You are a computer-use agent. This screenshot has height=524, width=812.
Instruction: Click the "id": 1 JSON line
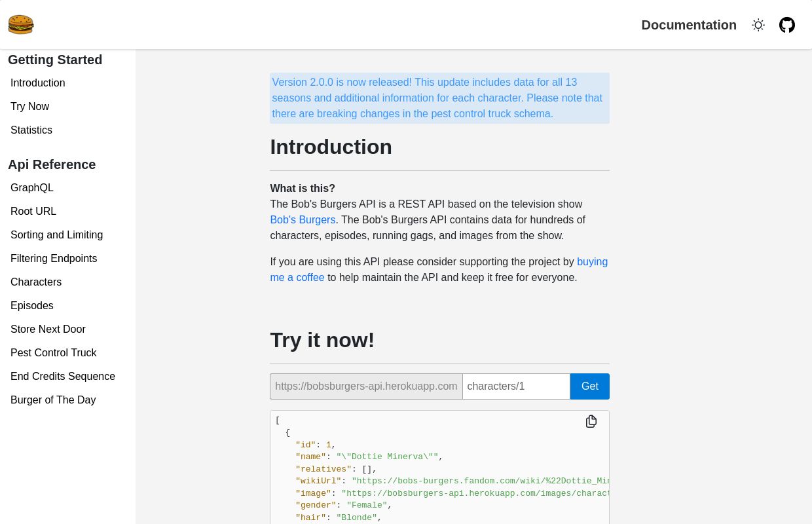[316, 445]
